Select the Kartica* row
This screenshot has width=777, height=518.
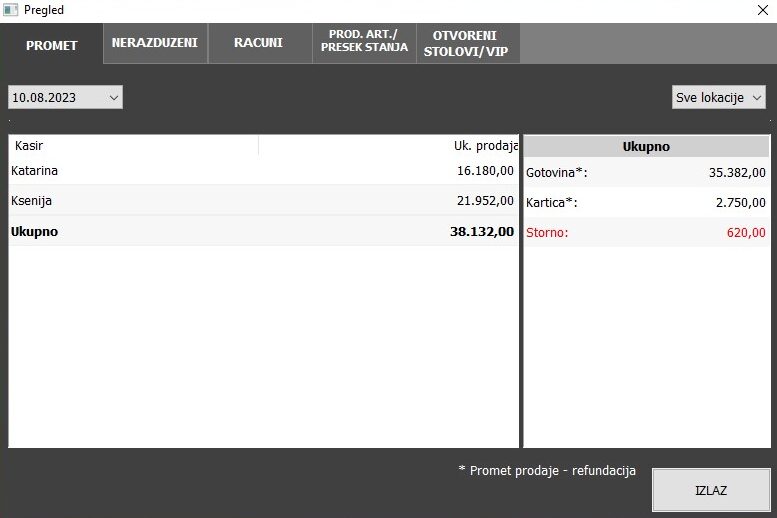[646, 202]
